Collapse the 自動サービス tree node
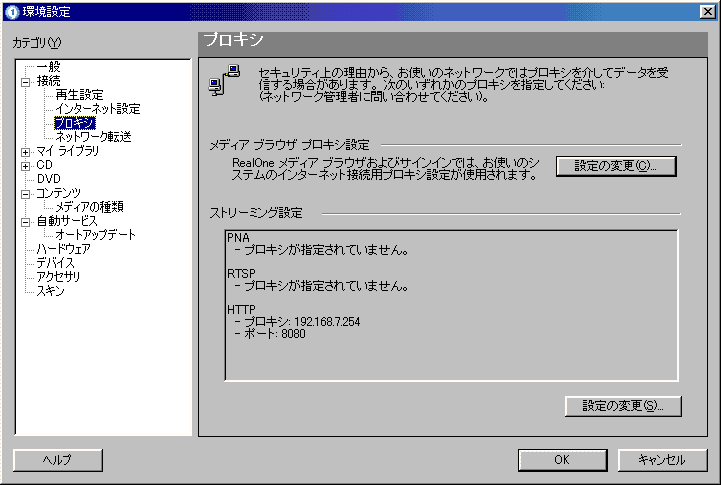The image size is (721, 485). point(26,222)
